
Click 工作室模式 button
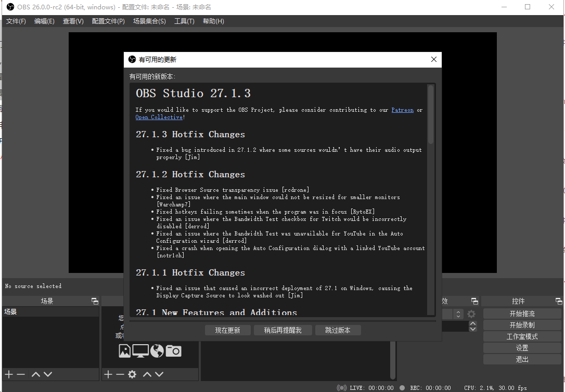tap(522, 336)
